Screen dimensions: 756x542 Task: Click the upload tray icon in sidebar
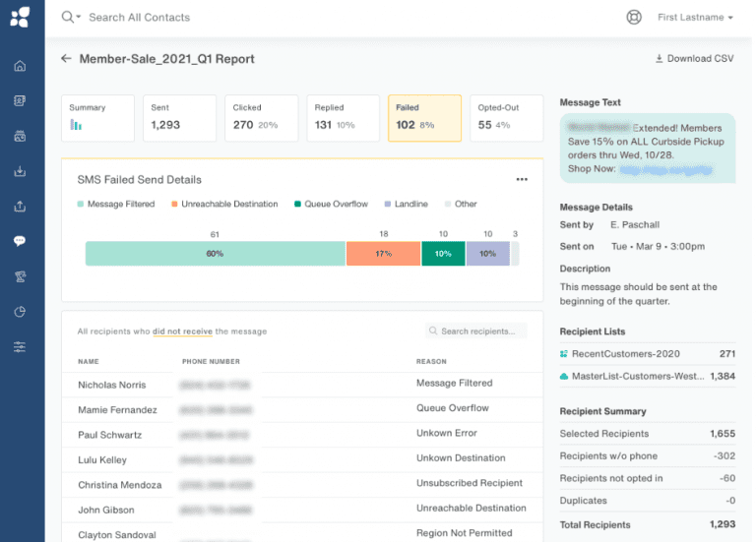20,207
